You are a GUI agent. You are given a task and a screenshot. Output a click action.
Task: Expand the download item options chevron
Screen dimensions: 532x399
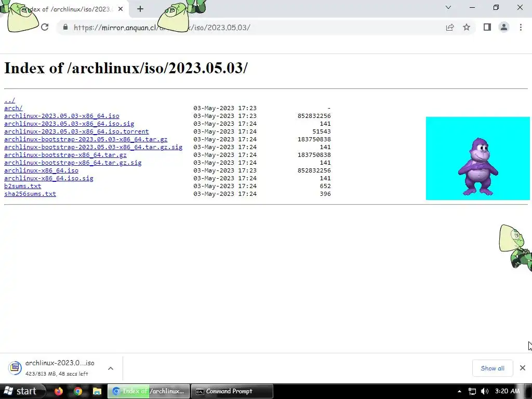[111, 368]
